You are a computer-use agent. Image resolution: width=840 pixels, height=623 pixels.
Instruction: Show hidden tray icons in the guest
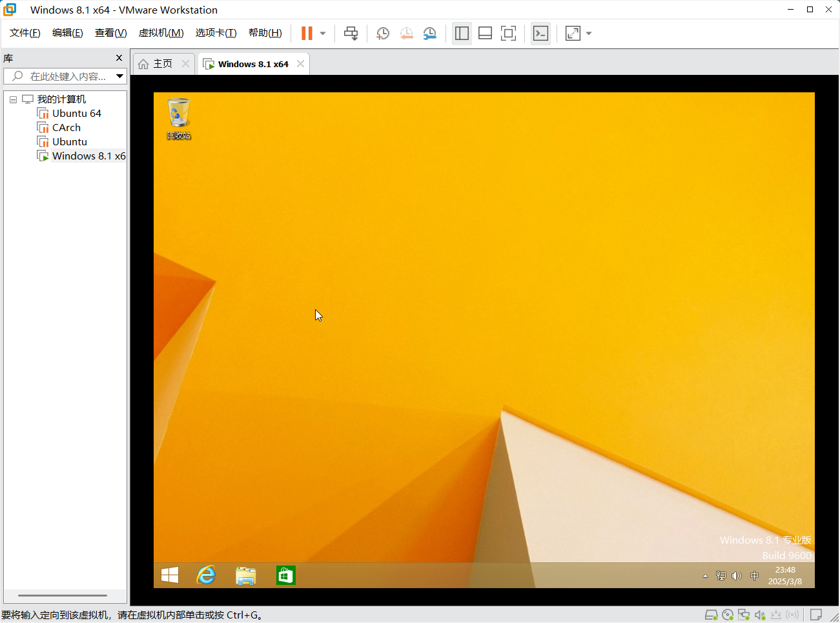click(705, 576)
